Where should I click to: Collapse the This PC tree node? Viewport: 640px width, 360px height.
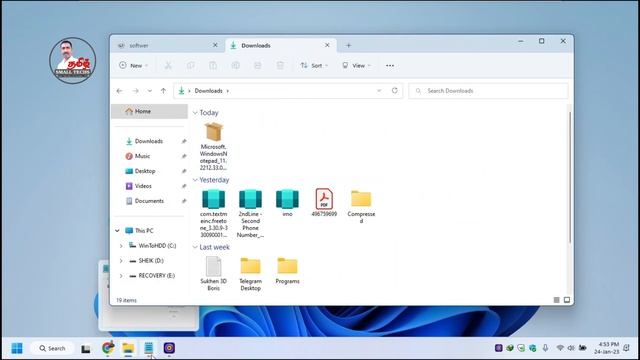(117, 231)
